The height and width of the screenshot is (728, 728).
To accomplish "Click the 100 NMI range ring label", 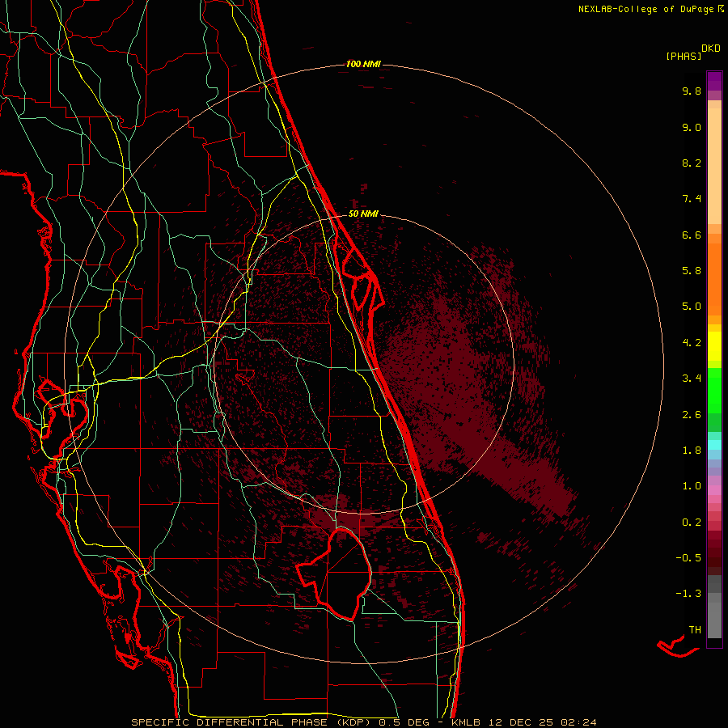I will click(363, 64).
